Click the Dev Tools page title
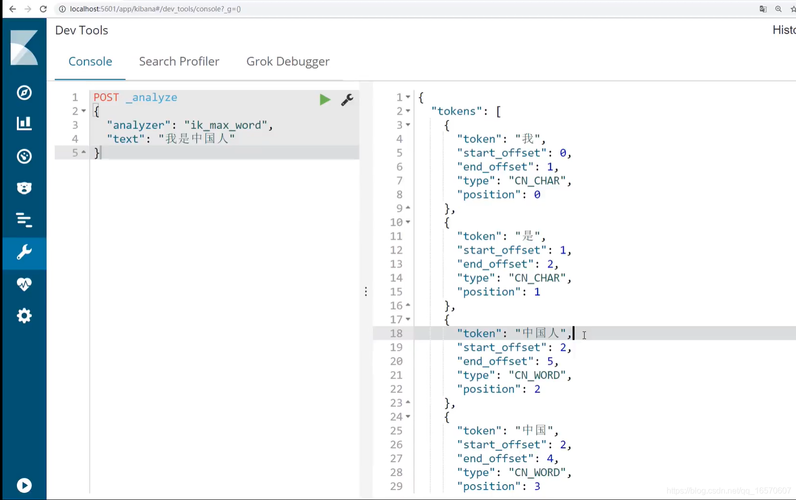The height and width of the screenshot is (500, 796). coord(82,30)
